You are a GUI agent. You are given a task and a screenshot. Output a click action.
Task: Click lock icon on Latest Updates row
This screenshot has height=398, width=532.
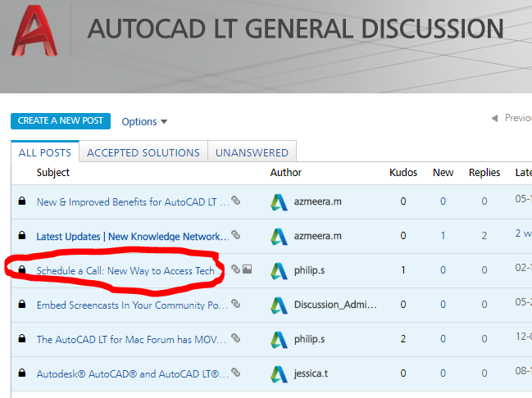[22, 235]
